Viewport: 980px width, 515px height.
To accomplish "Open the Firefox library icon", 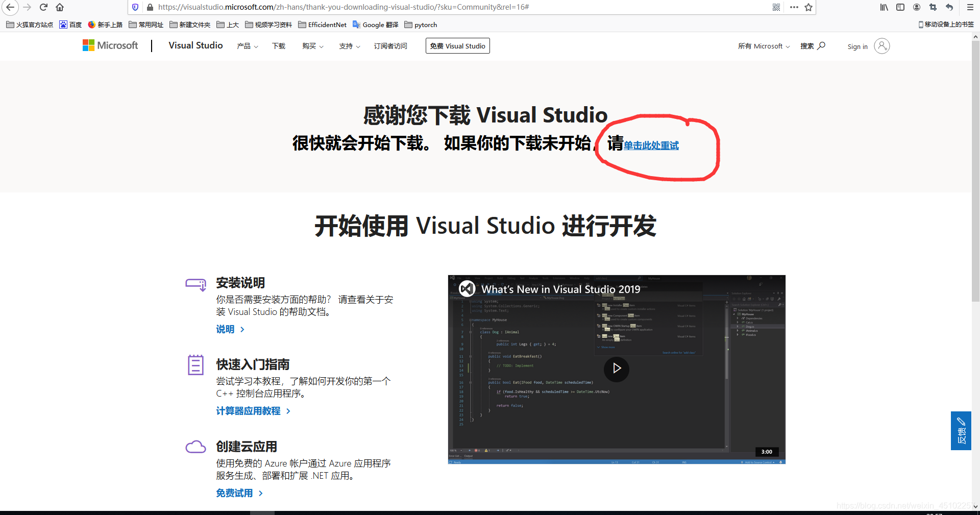I will point(884,7).
